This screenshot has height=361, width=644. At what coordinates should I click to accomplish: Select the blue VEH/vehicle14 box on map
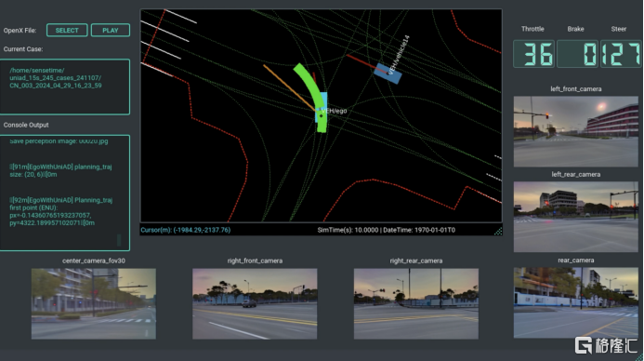(388, 74)
